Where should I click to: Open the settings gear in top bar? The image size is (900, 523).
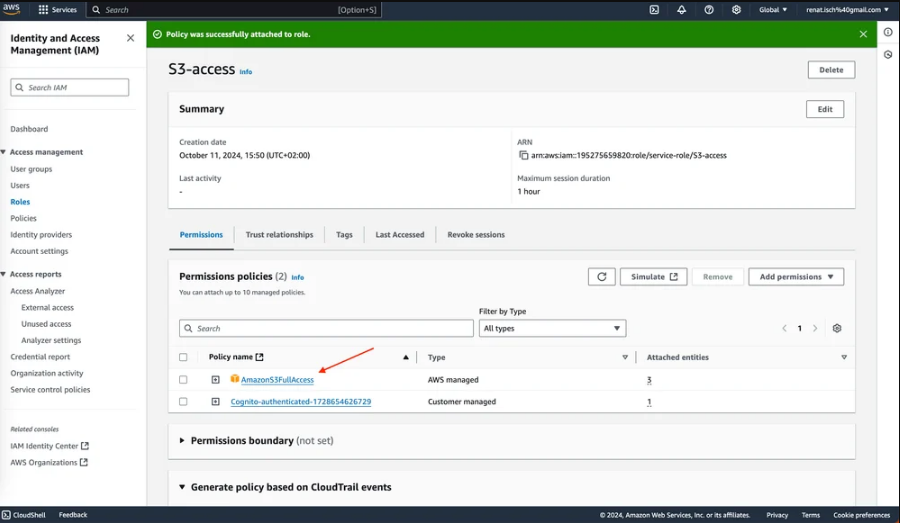pyautogui.click(x=736, y=10)
